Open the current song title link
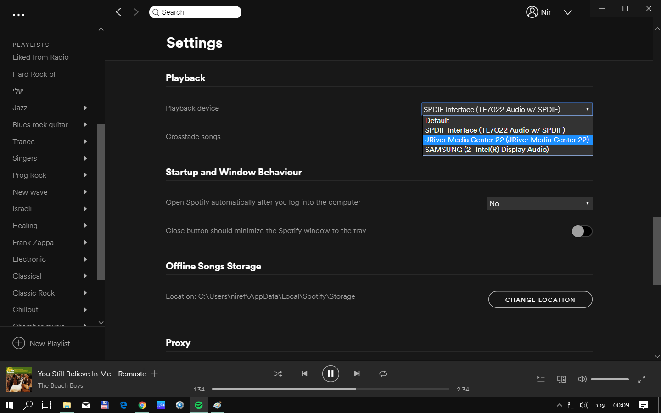The image size is (661, 413). coord(92,373)
